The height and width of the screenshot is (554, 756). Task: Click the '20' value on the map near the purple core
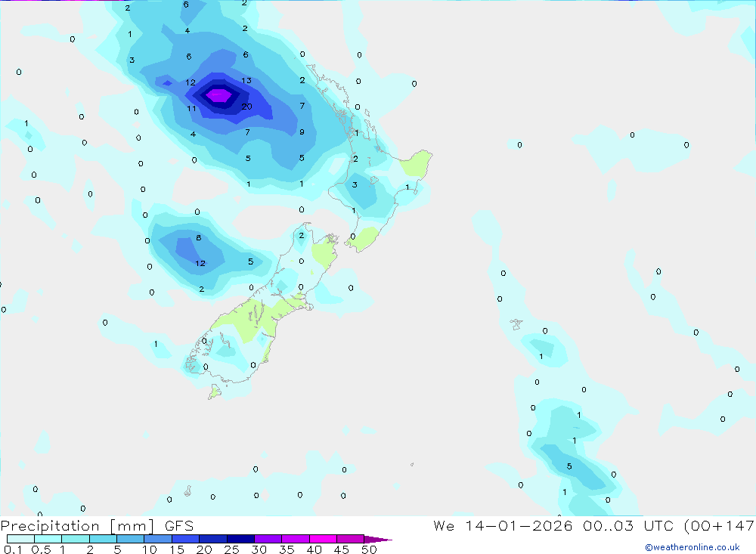click(247, 107)
